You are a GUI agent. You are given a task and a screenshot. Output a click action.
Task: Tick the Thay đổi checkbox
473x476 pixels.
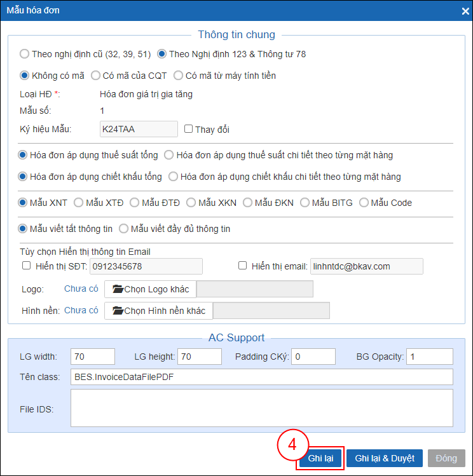tap(189, 129)
